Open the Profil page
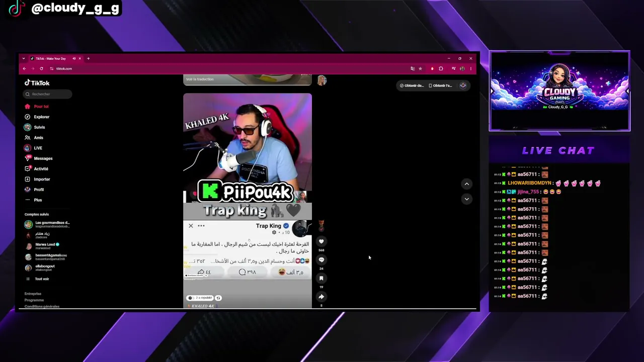 pyautogui.click(x=34, y=190)
